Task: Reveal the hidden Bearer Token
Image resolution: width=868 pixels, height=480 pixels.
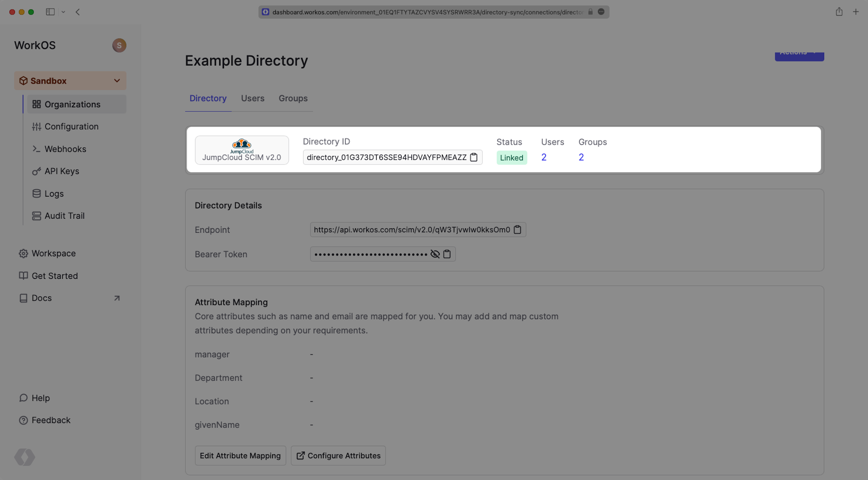Action: tap(435, 254)
